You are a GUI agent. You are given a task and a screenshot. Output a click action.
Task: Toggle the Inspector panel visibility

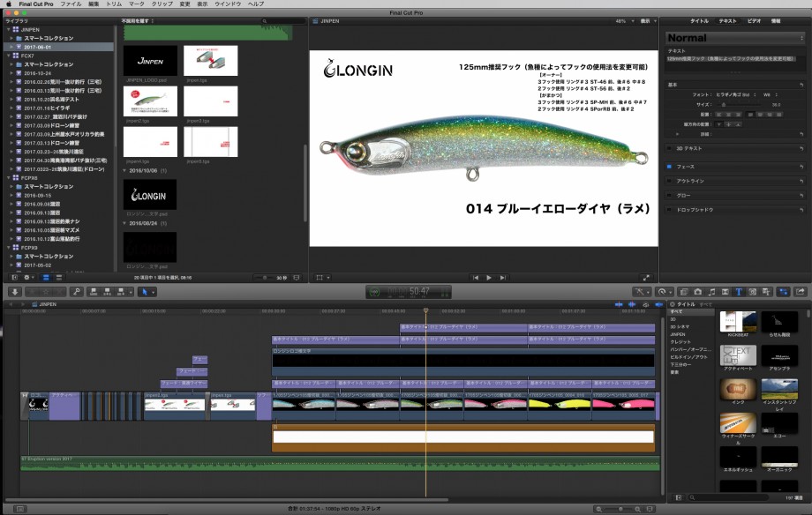click(x=784, y=292)
